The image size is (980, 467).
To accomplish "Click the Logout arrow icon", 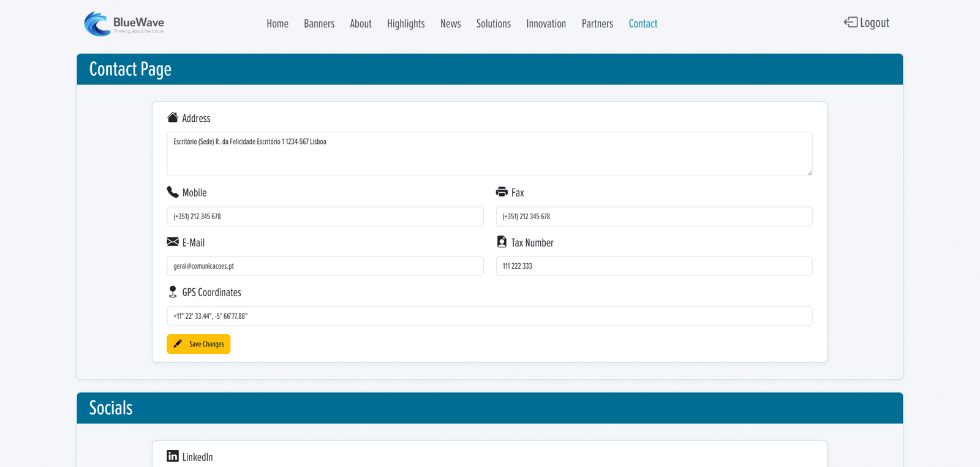I will [x=850, y=23].
